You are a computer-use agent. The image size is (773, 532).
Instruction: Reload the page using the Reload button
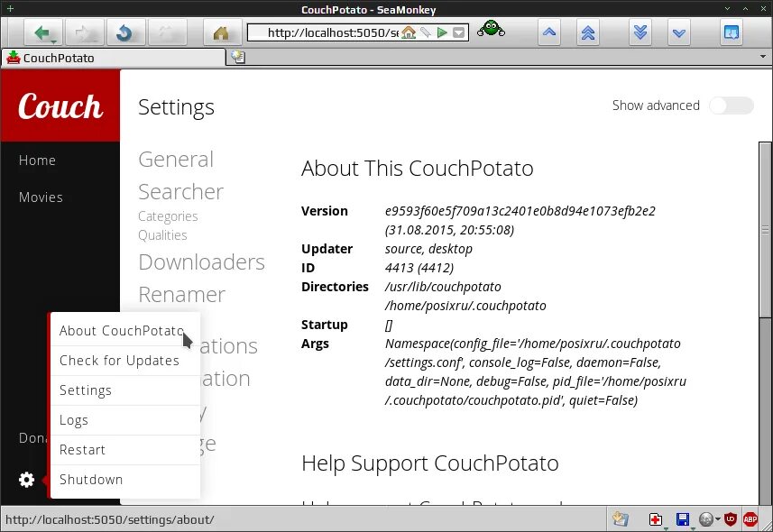[124, 33]
